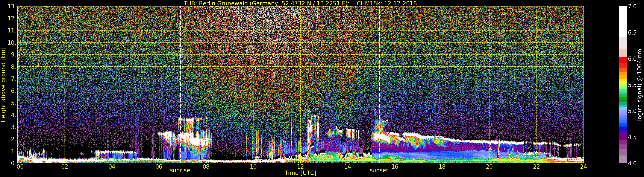Click time axis tick label '00'
644x177 pixels.
pyautogui.click(x=20, y=167)
